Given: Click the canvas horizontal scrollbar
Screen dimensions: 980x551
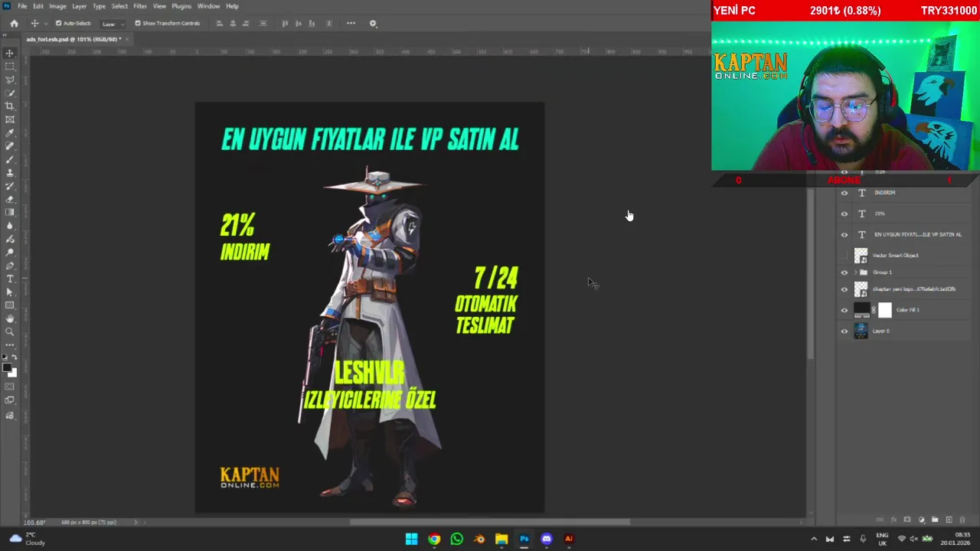Looking at the screenshot, I should pos(490,523).
